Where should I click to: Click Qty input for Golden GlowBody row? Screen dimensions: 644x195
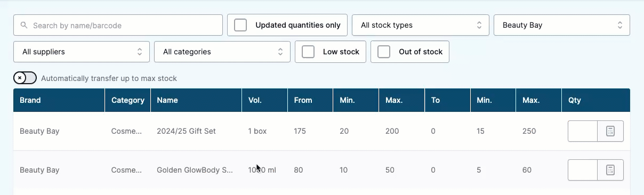coord(583,170)
